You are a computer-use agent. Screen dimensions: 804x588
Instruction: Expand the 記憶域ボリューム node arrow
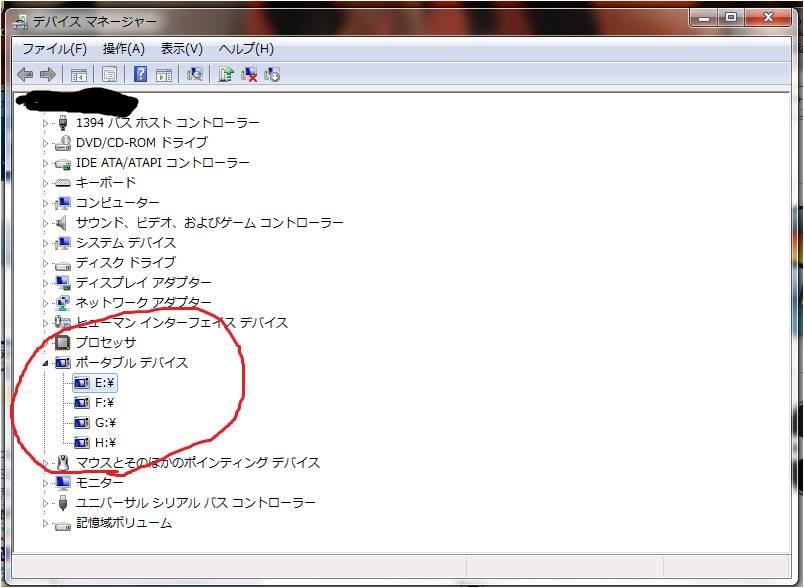pyautogui.click(x=45, y=523)
